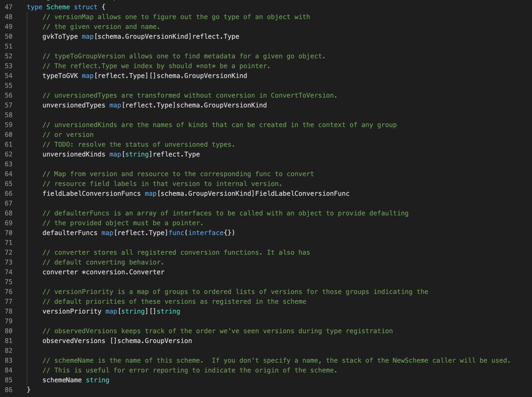
Task: Click schemeName field on line 85
Action: point(62,380)
